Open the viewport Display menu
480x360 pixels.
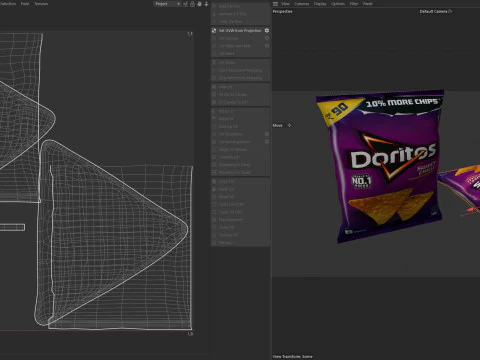coord(320,4)
